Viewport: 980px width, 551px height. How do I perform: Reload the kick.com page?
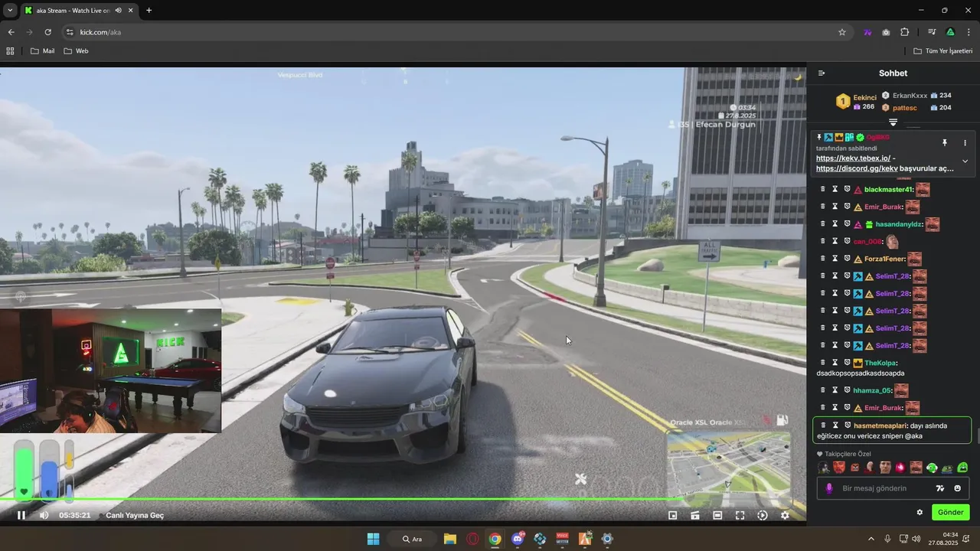[47, 32]
